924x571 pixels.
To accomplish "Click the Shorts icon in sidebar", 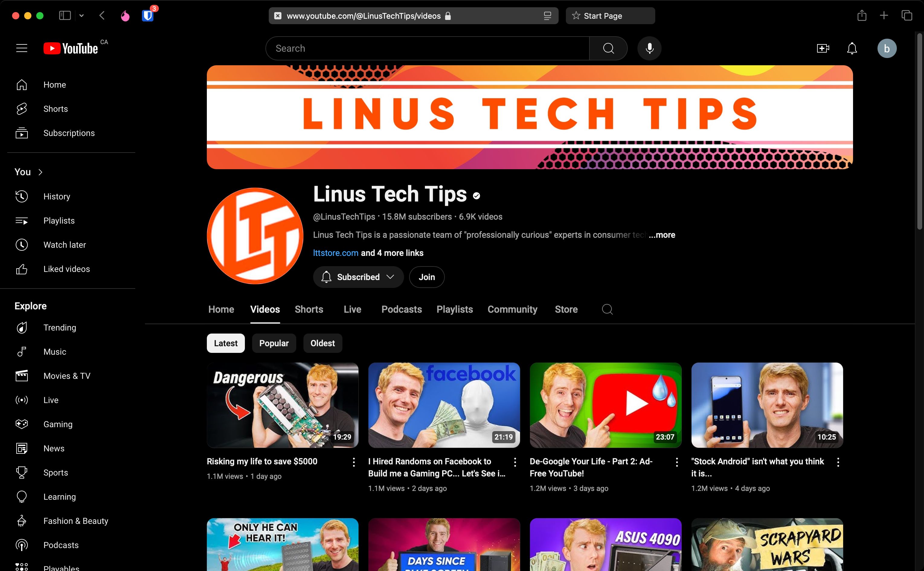I will [22, 108].
